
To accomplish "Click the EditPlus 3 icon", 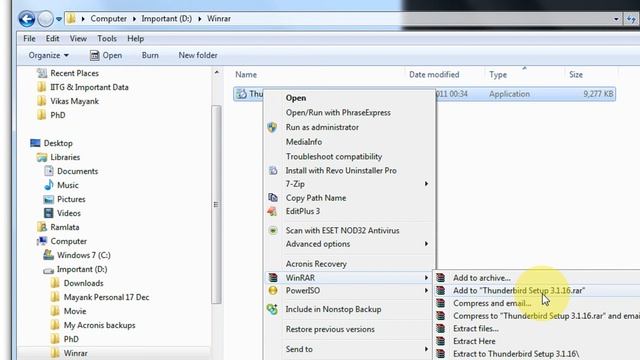I will pyautogui.click(x=272, y=211).
